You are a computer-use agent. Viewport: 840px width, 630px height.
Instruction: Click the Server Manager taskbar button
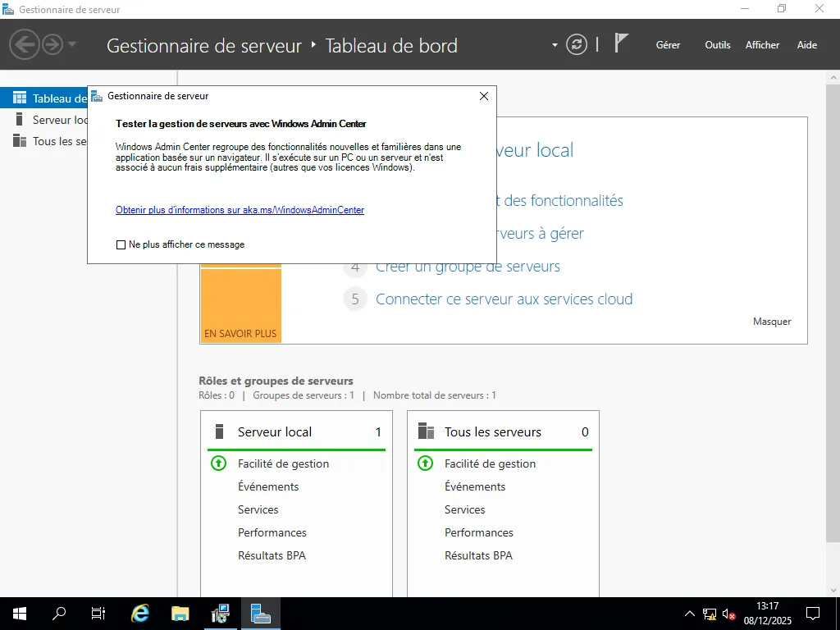click(260, 614)
